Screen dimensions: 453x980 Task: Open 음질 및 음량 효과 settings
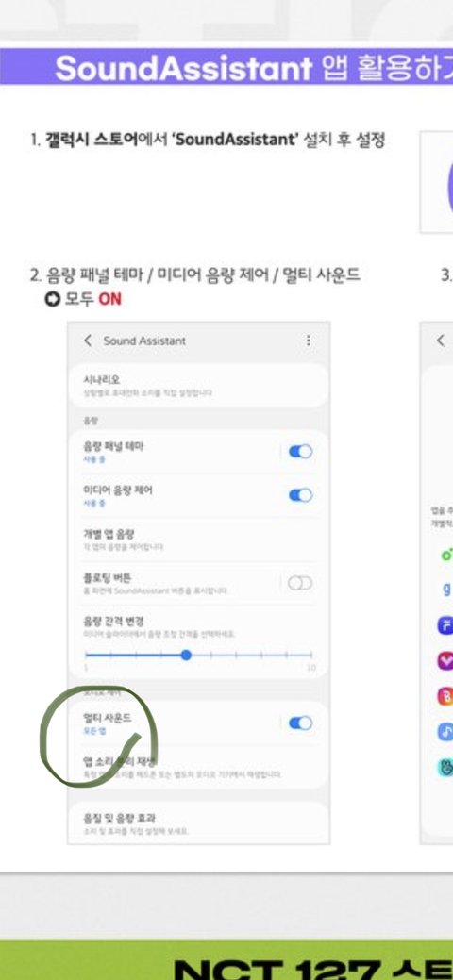[198, 823]
